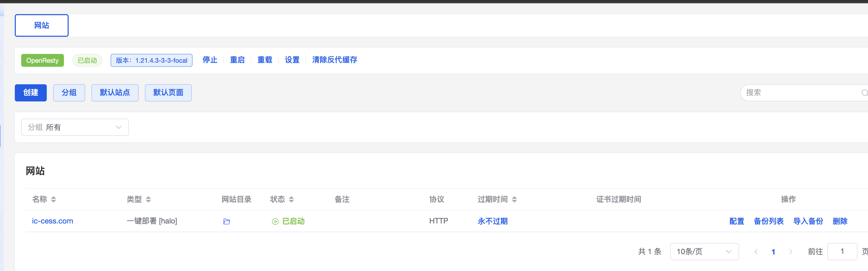This screenshot has width=868, height=271.
Task: Click 永不过期 expiration link
Action: click(492, 221)
